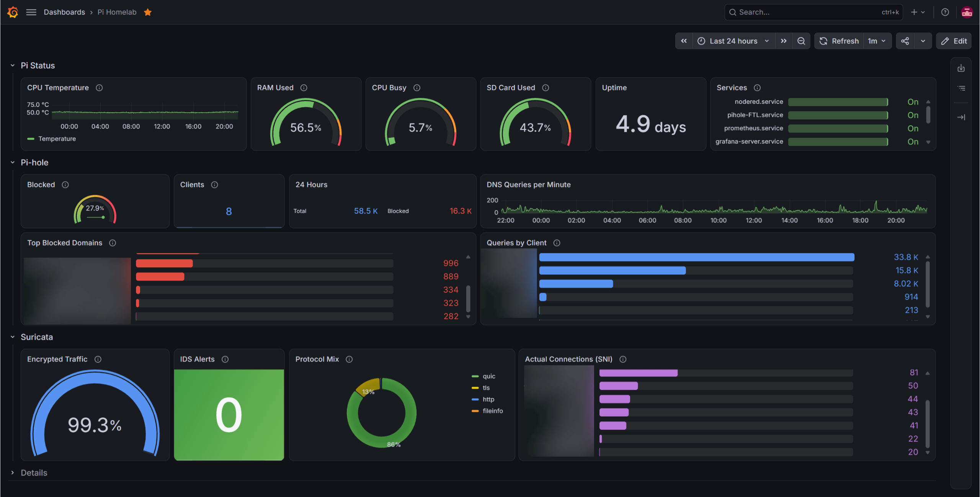Collapse the Pi Status row

[13, 65]
